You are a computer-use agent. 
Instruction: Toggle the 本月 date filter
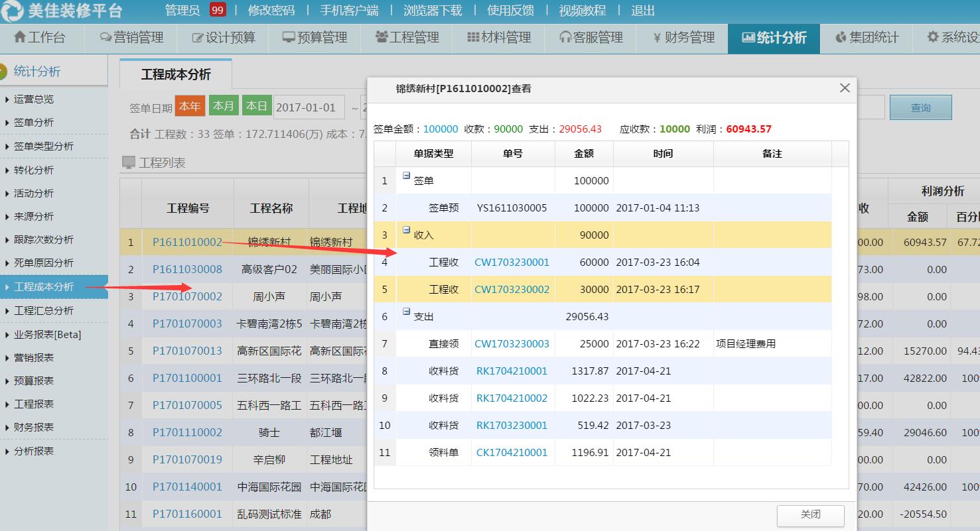pos(224,105)
